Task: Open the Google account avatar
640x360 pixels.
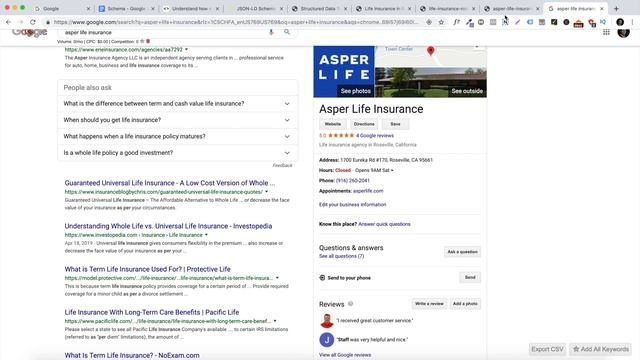Action: [x=623, y=32]
